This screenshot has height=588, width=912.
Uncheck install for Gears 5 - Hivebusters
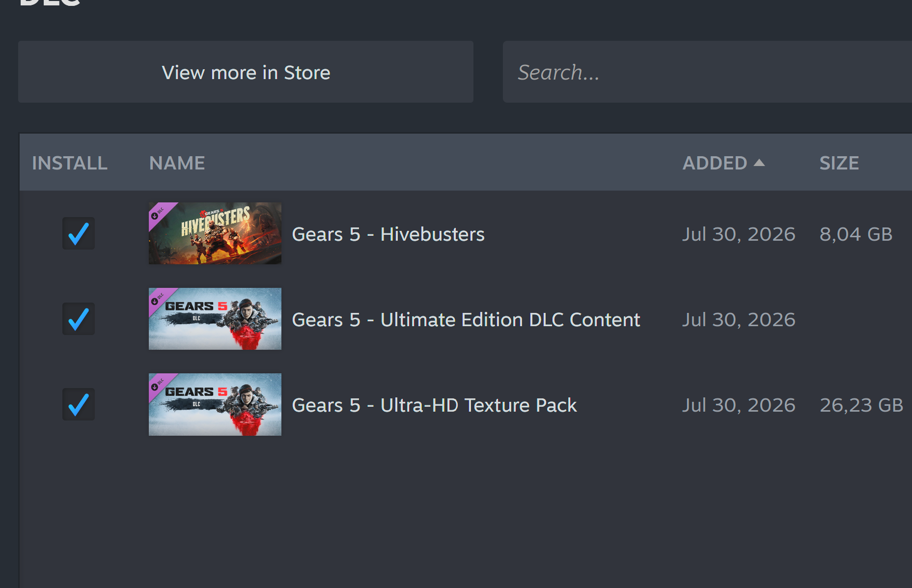coord(79,233)
